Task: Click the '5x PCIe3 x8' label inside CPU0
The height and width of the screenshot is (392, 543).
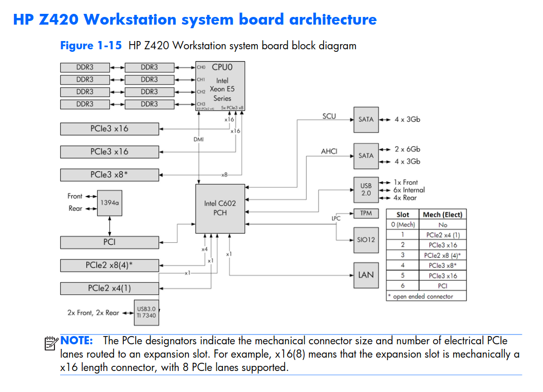Action: tap(232, 108)
